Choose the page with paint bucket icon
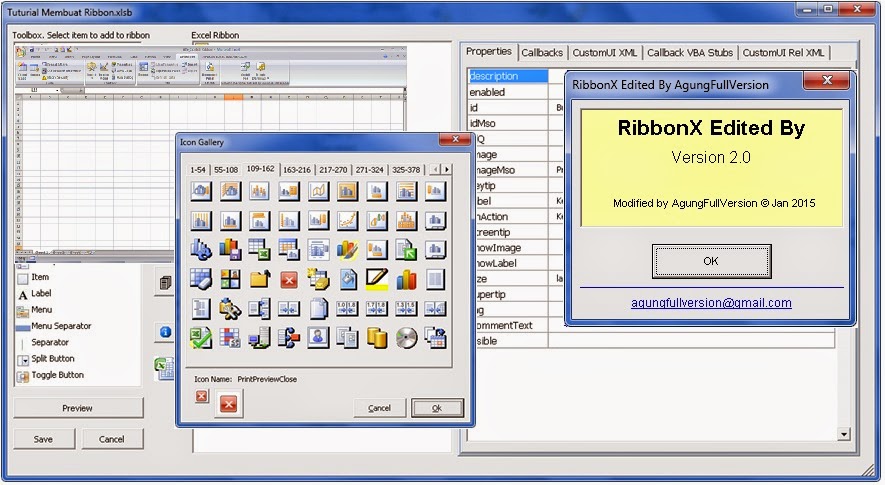885x485 pixels. (348, 279)
